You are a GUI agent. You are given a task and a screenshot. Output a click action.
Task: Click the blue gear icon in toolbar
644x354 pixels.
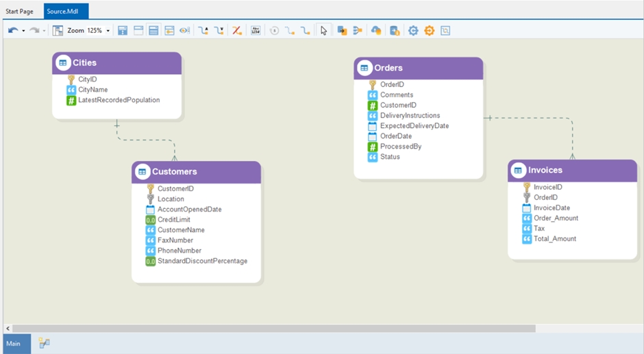pyautogui.click(x=413, y=31)
